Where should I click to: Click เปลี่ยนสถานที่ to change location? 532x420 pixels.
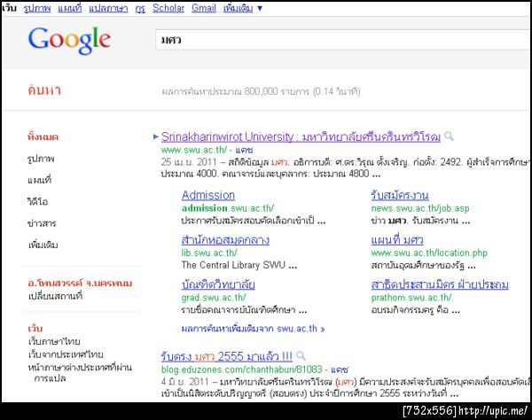pos(55,296)
